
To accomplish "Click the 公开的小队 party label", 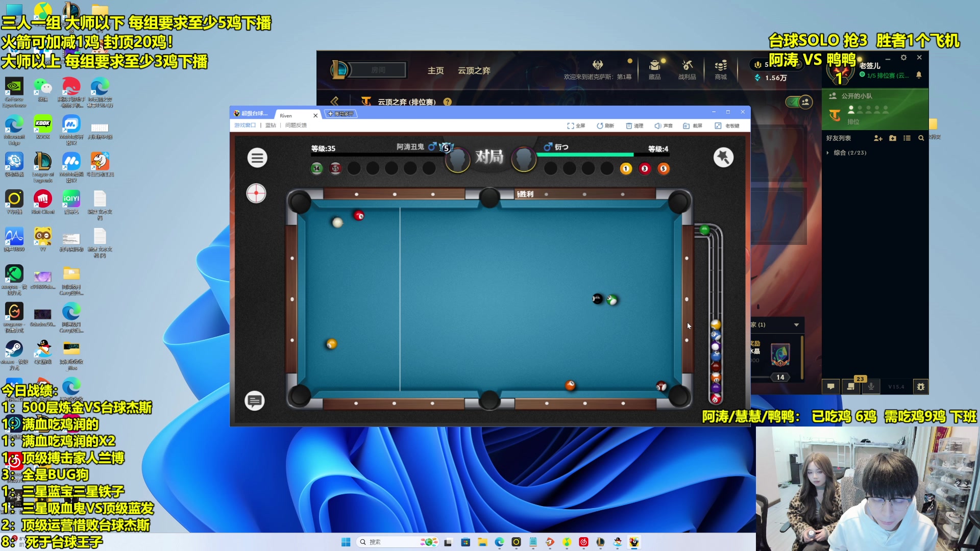I will coord(856,96).
